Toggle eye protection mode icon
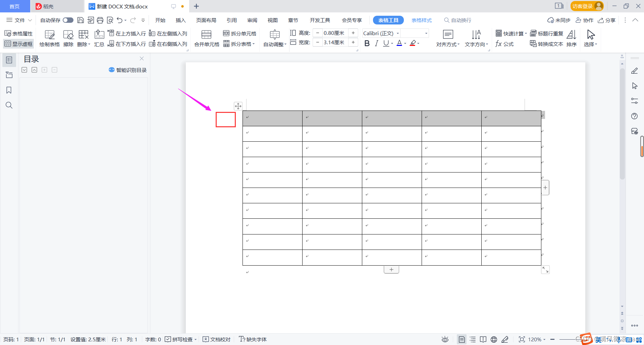This screenshot has height=345, width=644. point(445,339)
